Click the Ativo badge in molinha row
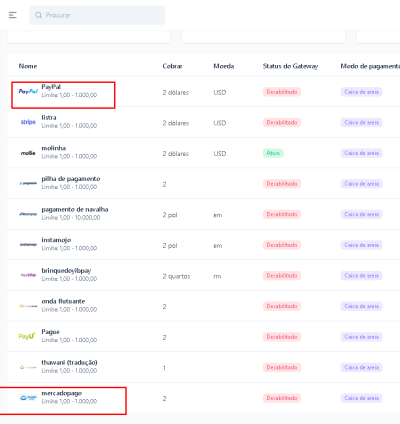 273,153
